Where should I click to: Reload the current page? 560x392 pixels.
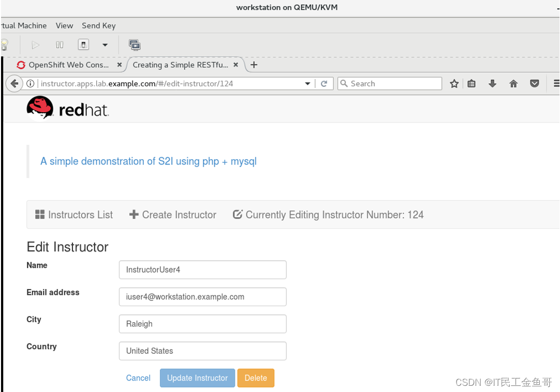[324, 84]
